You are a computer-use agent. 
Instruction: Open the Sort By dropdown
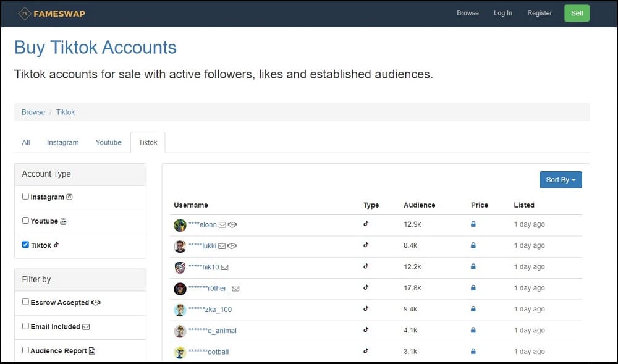click(561, 180)
